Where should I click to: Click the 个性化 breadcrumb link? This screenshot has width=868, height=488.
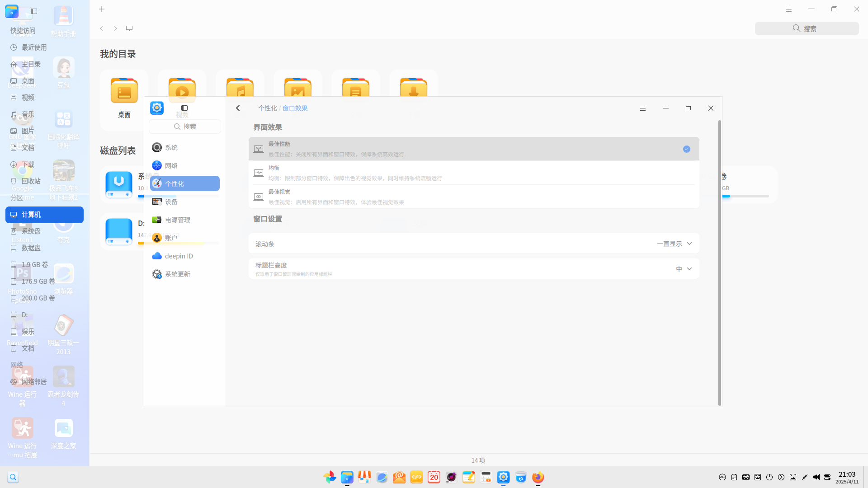click(267, 108)
